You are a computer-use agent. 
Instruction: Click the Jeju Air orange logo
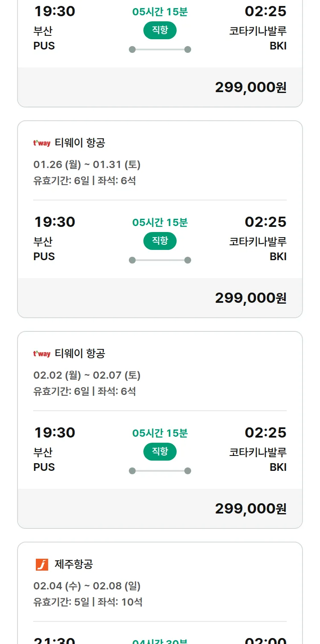[42, 565]
